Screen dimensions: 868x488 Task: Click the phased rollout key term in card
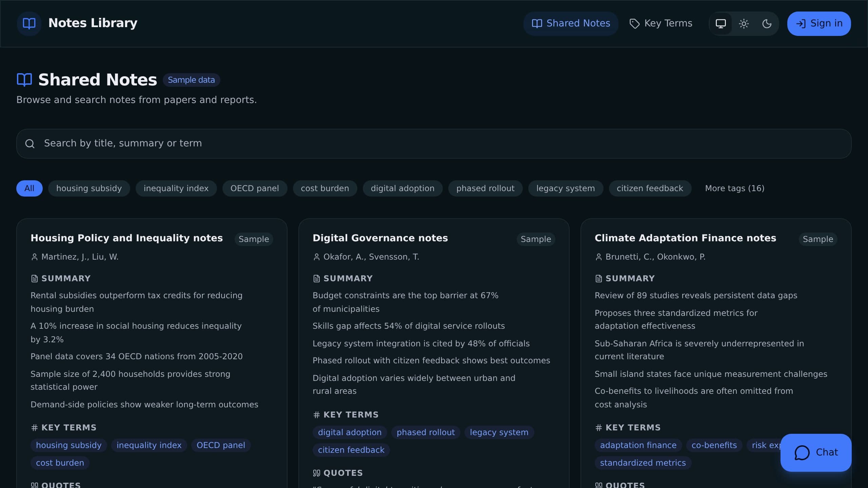click(x=426, y=432)
